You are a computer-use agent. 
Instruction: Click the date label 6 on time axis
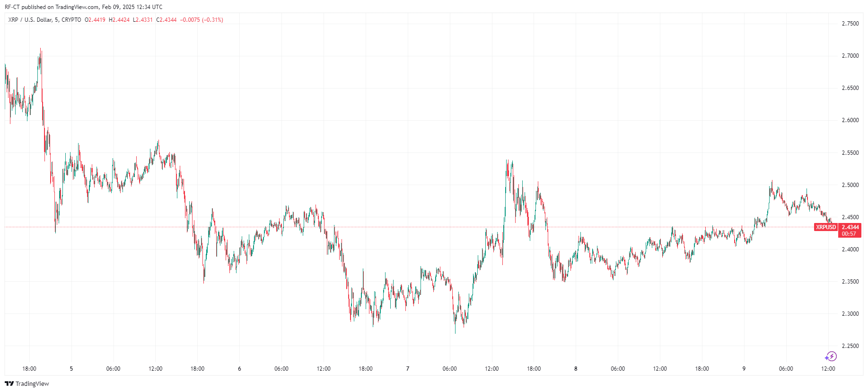(239, 369)
